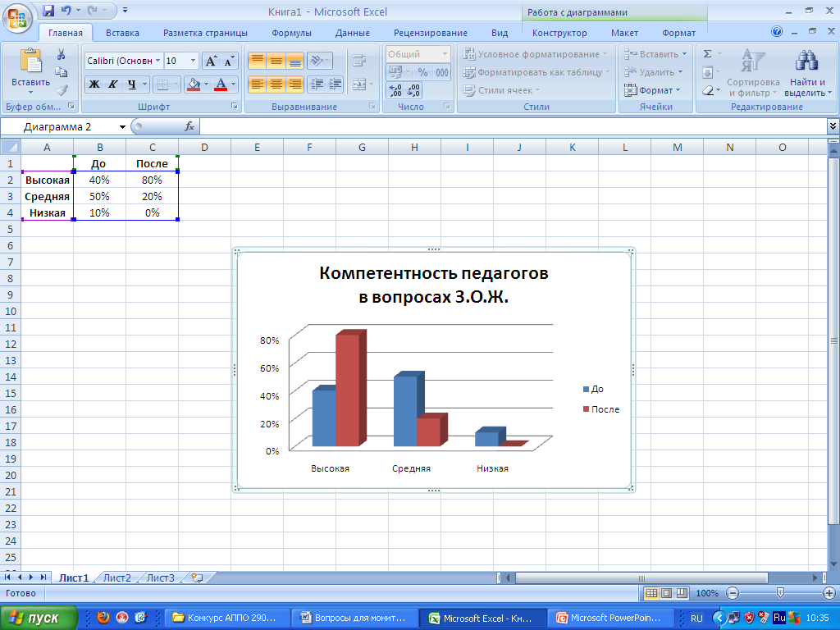Viewport: 840px width, 630px height.
Task: Click Формат button in Ячейки group
Action: click(652, 90)
